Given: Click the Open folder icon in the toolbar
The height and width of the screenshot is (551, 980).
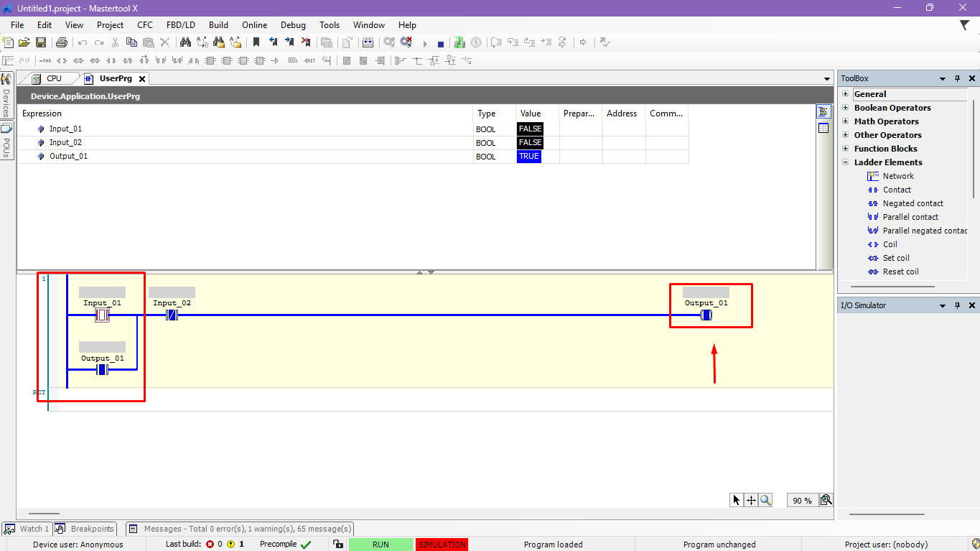Looking at the screenshot, I should [x=24, y=43].
